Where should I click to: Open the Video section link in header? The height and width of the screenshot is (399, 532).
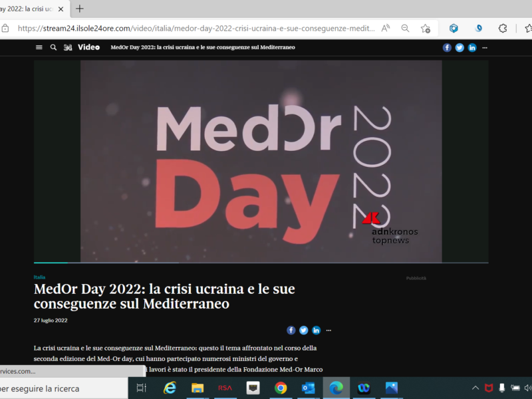[x=88, y=47]
